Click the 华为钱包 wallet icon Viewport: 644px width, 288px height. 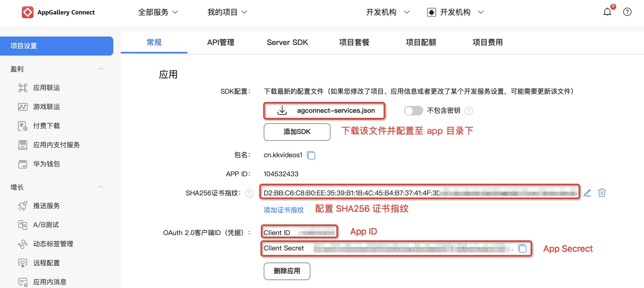pos(23,164)
